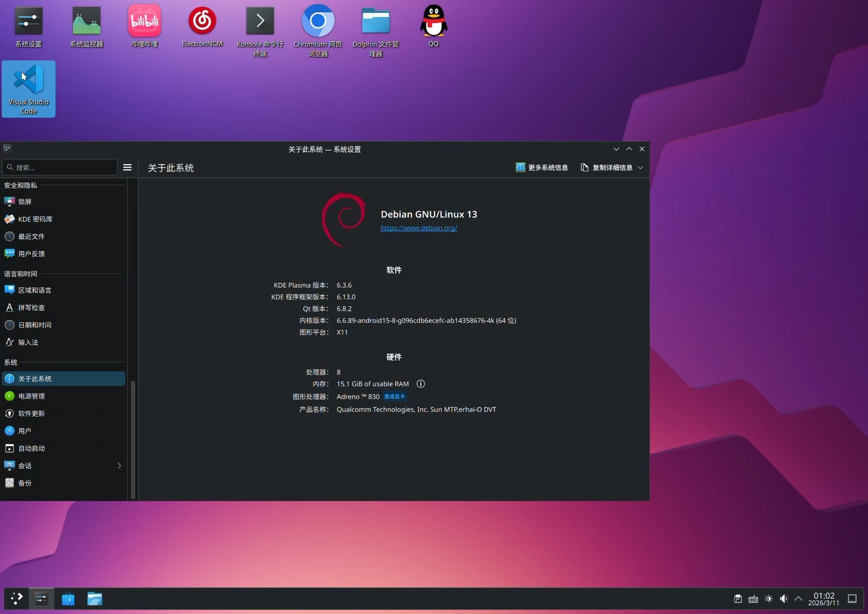
Task: Click the settings window menu icon in titlebar
Action: click(7, 149)
